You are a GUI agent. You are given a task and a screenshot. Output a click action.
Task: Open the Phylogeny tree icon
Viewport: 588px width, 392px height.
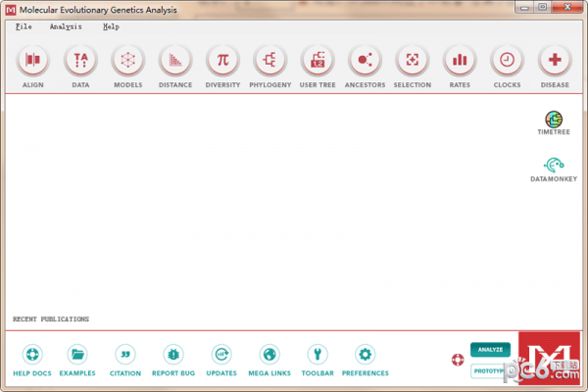coord(270,60)
